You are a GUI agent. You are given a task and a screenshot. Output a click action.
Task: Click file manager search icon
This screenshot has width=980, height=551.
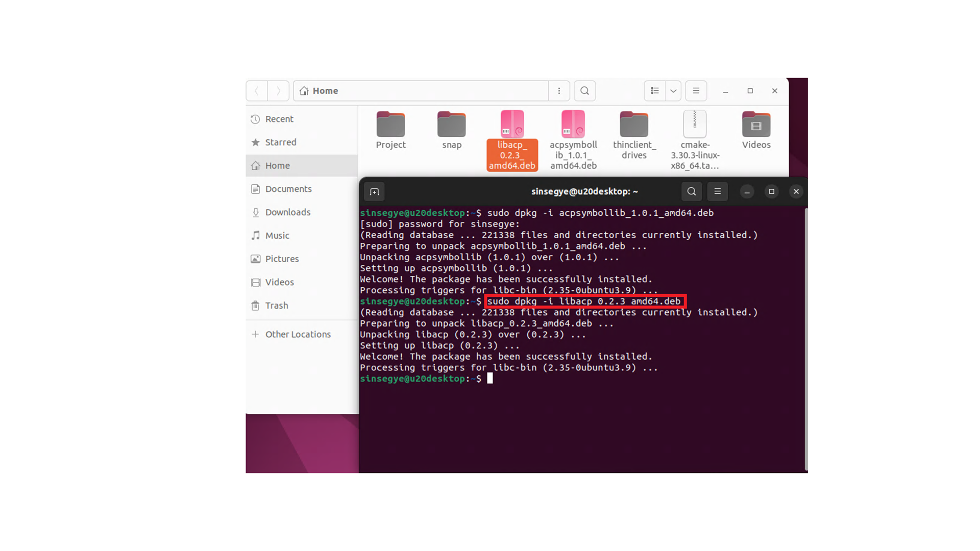[585, 91]
